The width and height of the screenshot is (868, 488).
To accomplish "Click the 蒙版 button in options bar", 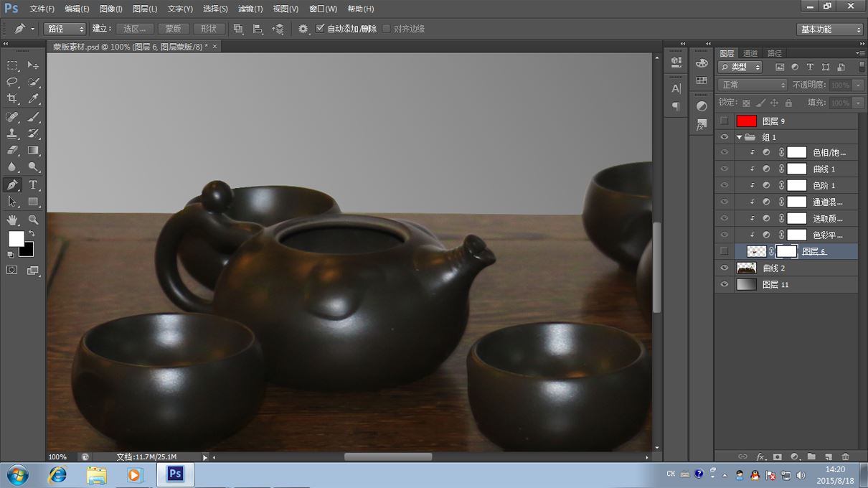I will [x=173, y=29].
